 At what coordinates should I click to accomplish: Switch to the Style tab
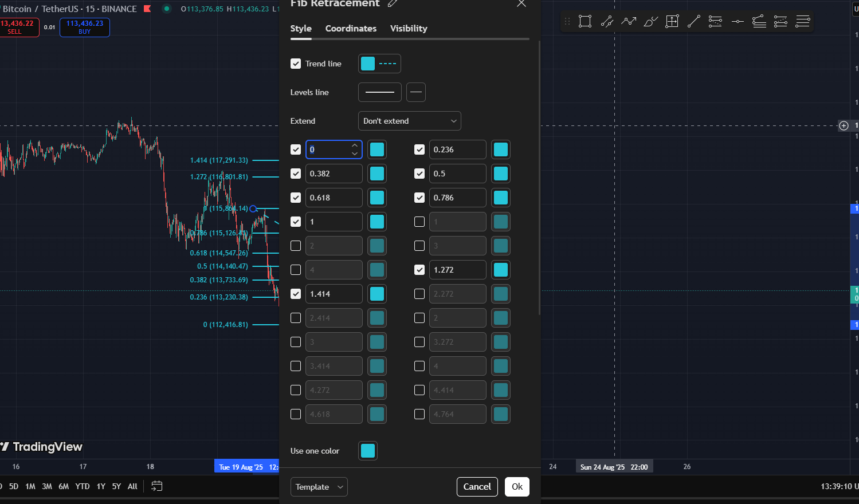(301, 29)
